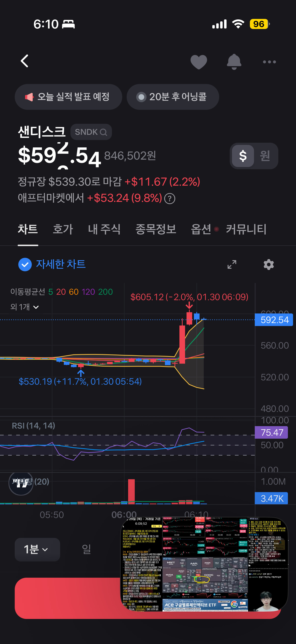Tap the sleep focus bed icon
This screenshot has height=644, width=296.
point(68,24)
